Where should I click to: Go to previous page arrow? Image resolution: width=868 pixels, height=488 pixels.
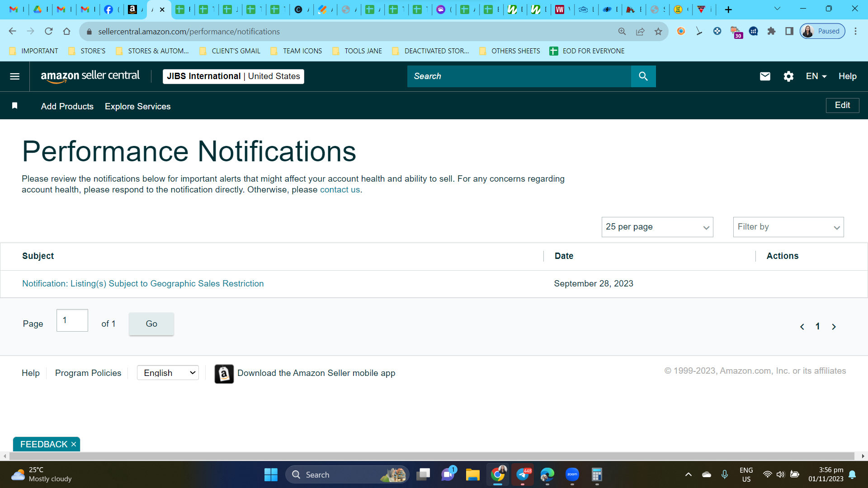[802, 327]
